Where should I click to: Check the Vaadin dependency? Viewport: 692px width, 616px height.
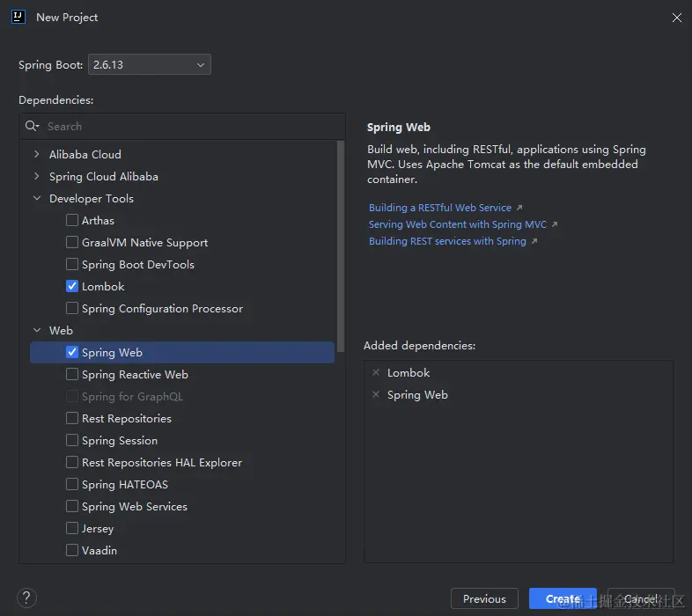(x=72, y=550)
